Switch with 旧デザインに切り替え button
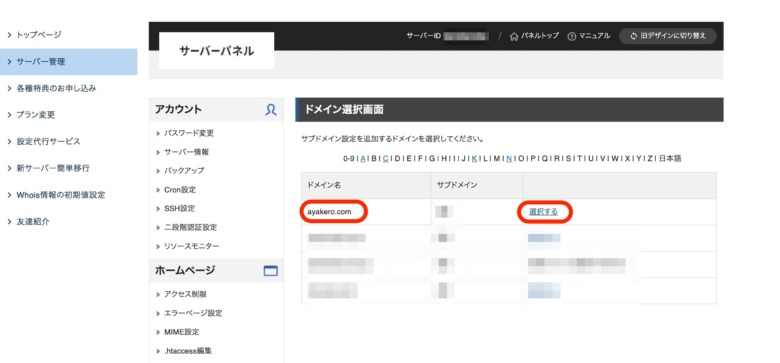This screenshot has height=363, width=780. (668, 36)
